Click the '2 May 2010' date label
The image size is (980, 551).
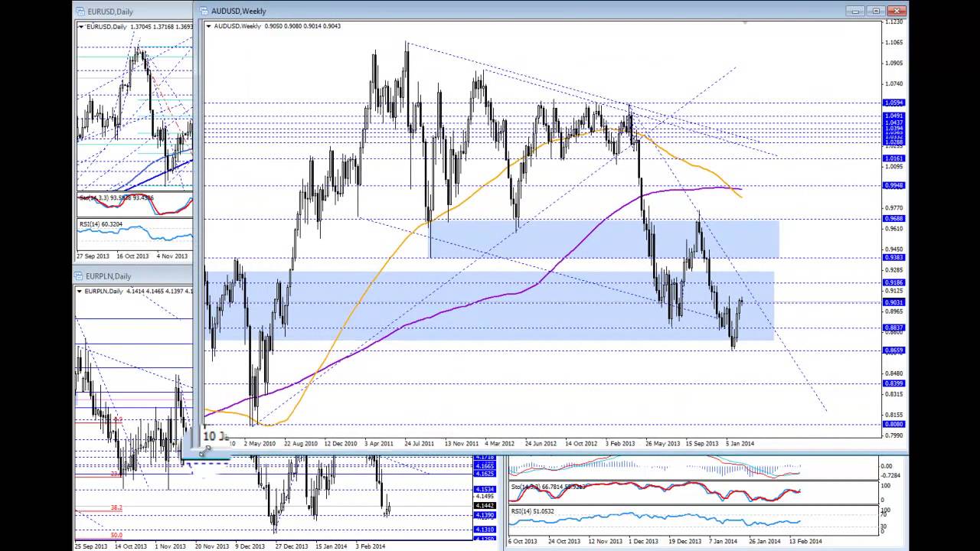pyautogui.click(x=259, y=443)
